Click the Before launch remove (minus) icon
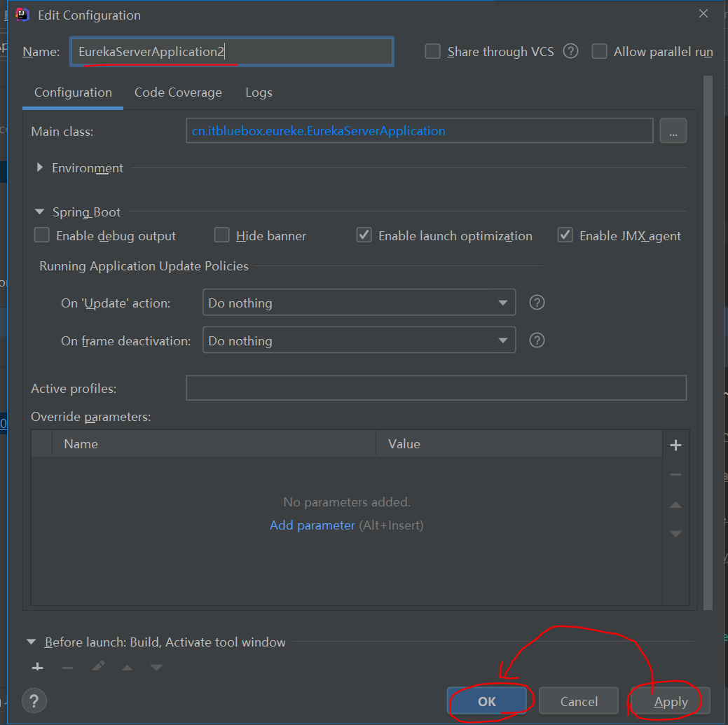728x725 pixels. tap(67, 668)
